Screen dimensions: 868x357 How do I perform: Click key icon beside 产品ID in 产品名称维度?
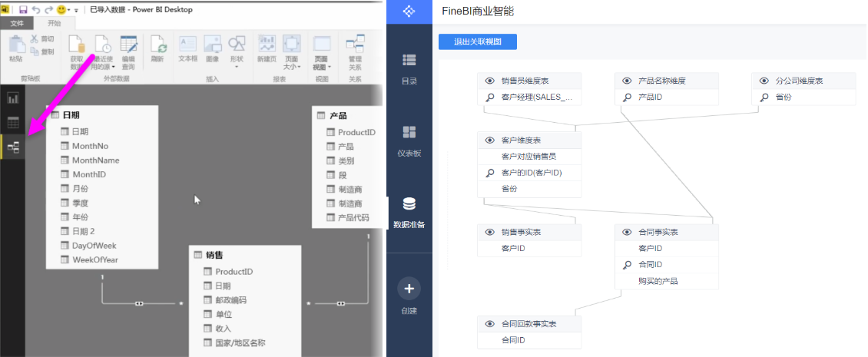tap(627, 98)
